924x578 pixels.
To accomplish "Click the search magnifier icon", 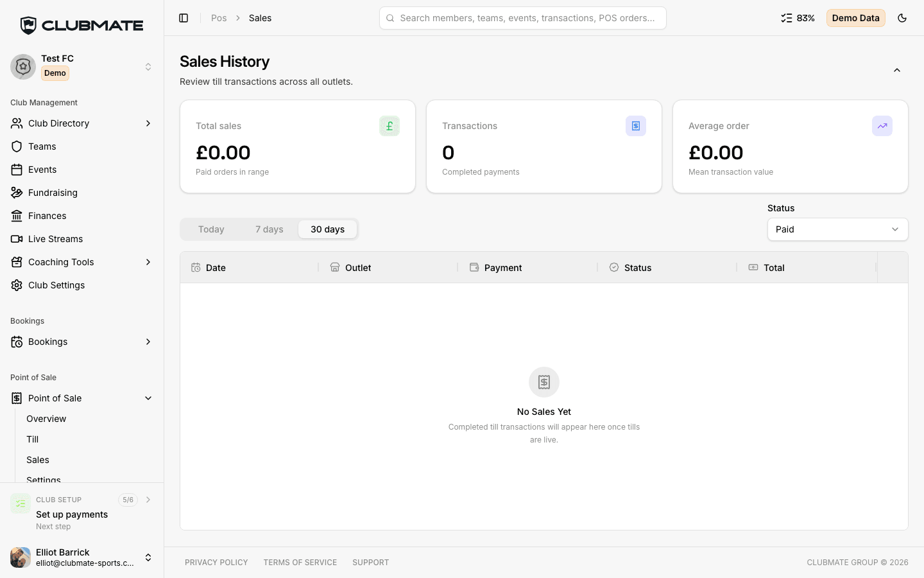I will tap(390, 18).
